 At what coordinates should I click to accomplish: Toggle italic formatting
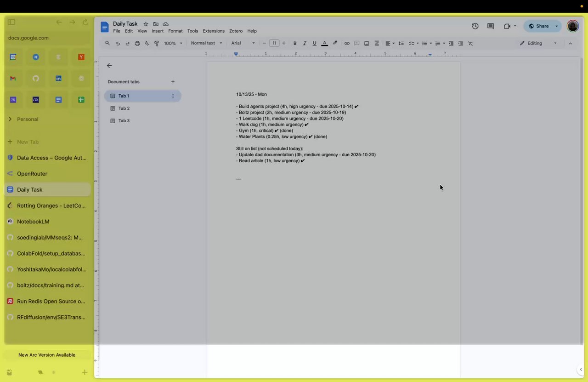click(x=305, y=43)
